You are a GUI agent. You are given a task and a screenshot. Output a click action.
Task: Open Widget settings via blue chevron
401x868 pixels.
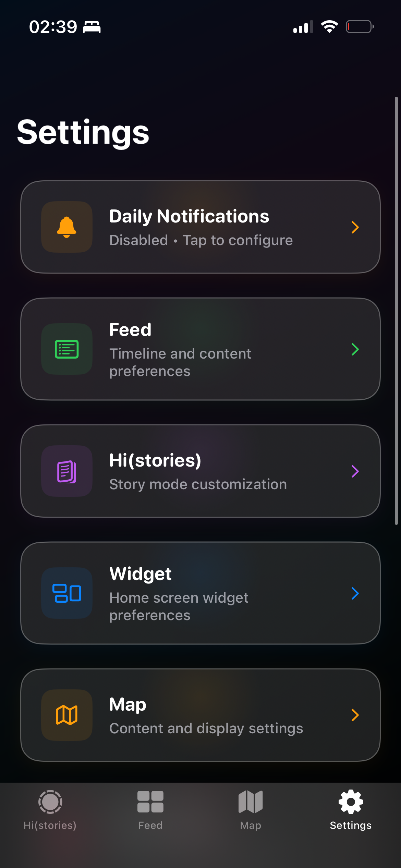(355, 593)
